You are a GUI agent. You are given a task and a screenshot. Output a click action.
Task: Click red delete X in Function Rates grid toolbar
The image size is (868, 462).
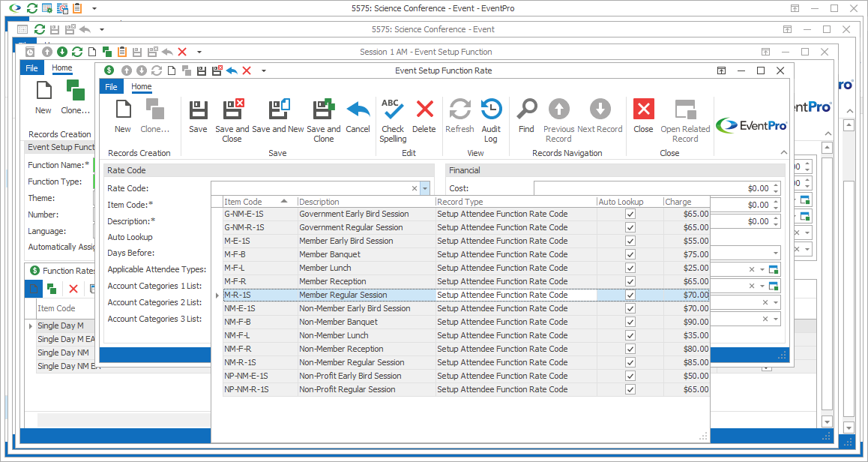click(x=73, y=289)
